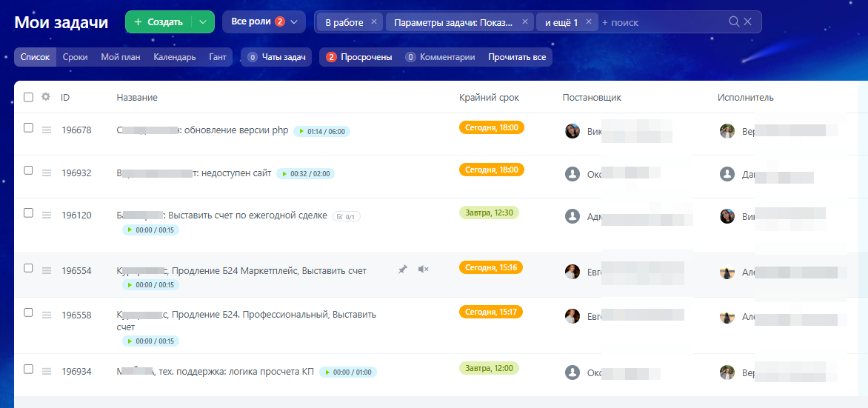Expand the "Все роли" dropdown

coord(264,22)
